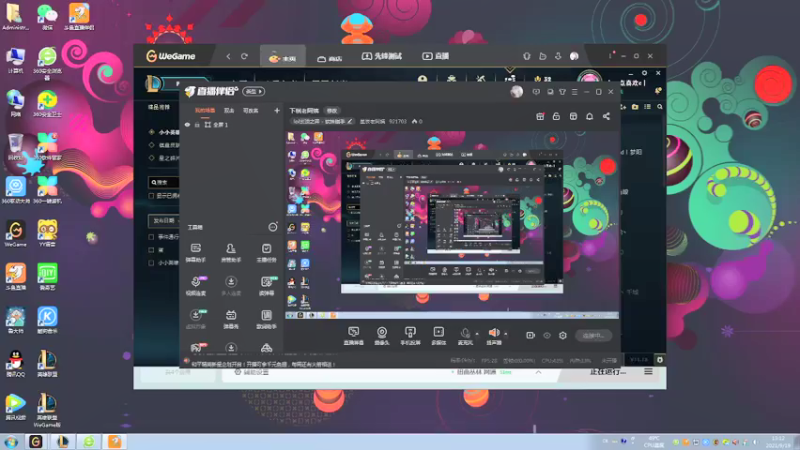Open Windows Start button on taskbar

(x=11, y=442)
